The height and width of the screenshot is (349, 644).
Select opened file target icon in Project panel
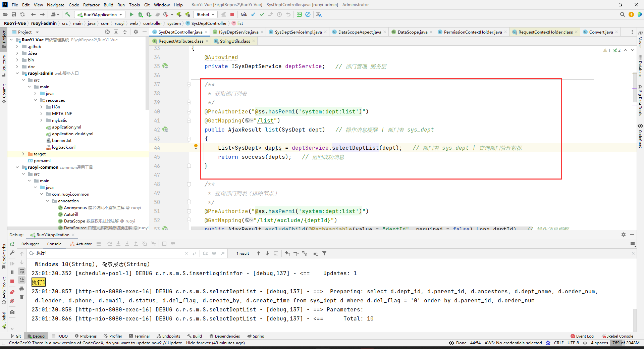point(107,32)
